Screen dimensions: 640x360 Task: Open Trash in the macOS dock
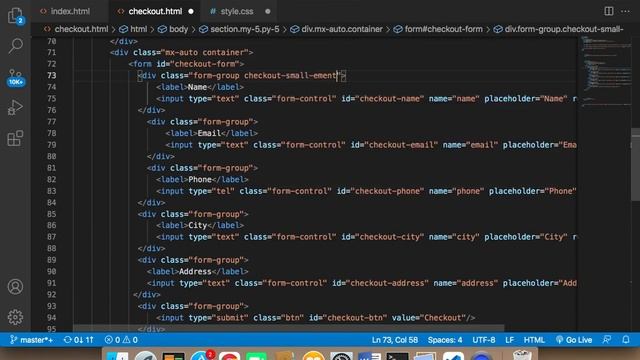522,356
